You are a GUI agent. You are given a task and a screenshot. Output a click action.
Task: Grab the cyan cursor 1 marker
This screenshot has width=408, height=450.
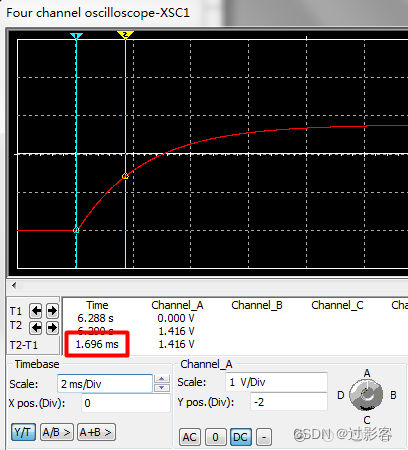(76, 35)
